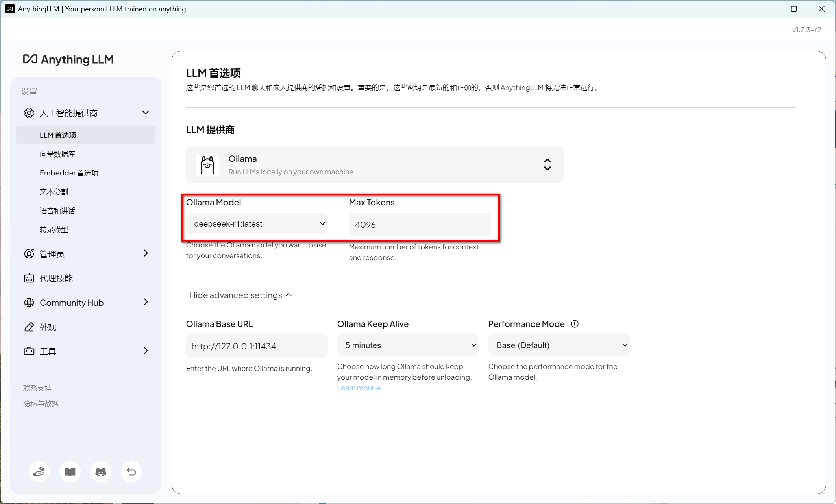Viewport: 836px width, 504px height.
Task: Click the v1.7.3-r2 version label
Action: click(x=806, y=30)
